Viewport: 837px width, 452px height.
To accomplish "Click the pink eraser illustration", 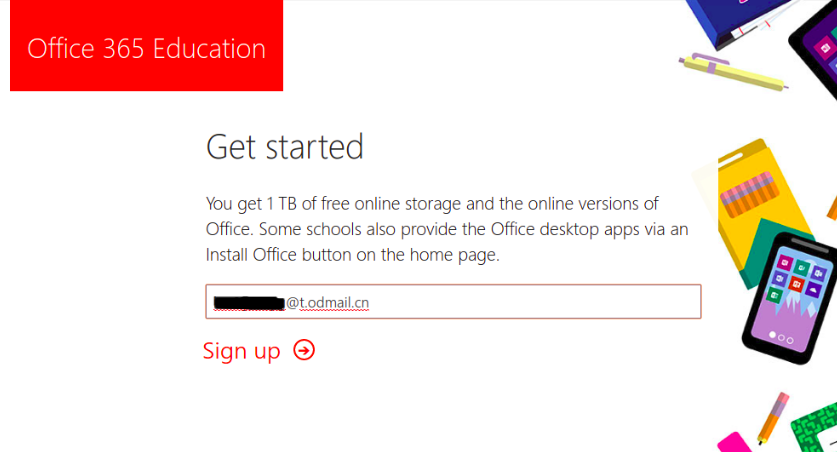I will 733,443.
